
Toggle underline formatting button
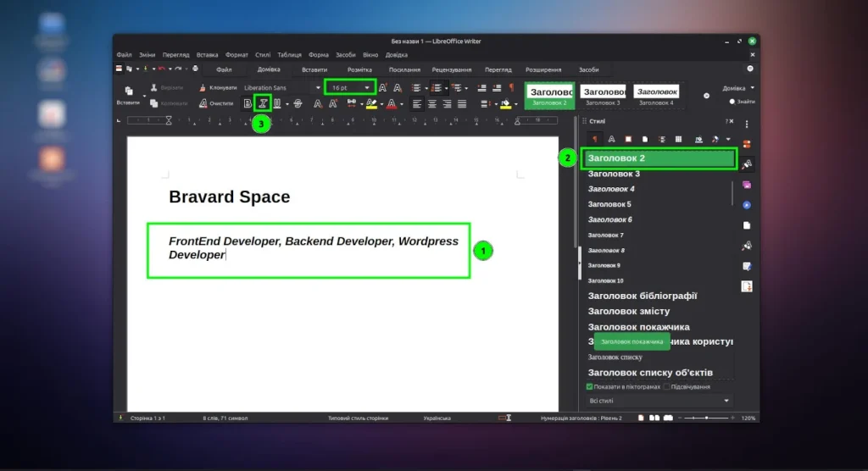(277, 103)
